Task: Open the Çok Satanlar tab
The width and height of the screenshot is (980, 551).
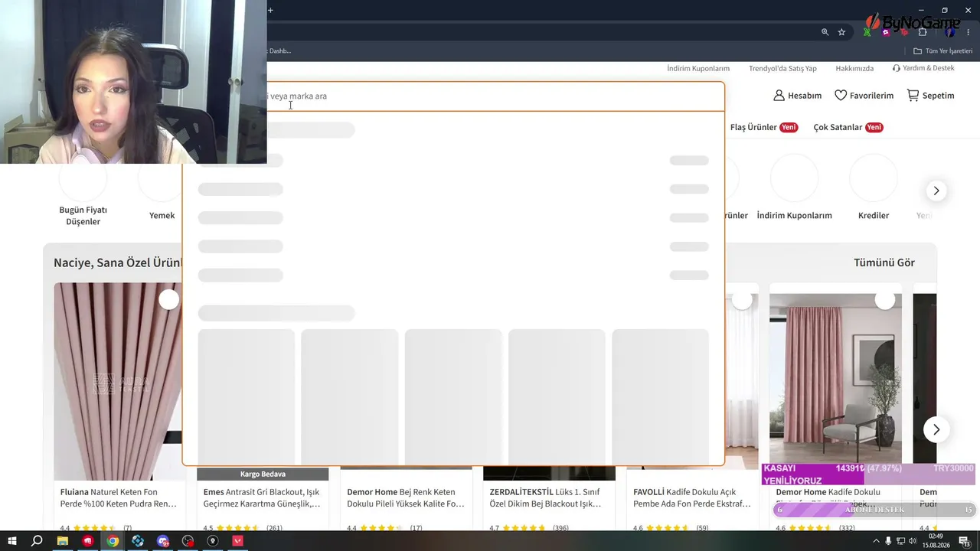Action: coord(848,127)
